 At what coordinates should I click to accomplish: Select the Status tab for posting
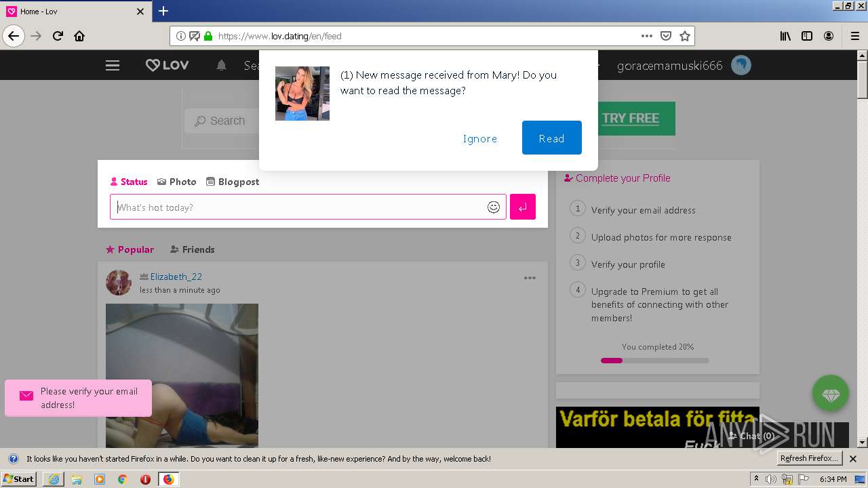tap(129, 182)
